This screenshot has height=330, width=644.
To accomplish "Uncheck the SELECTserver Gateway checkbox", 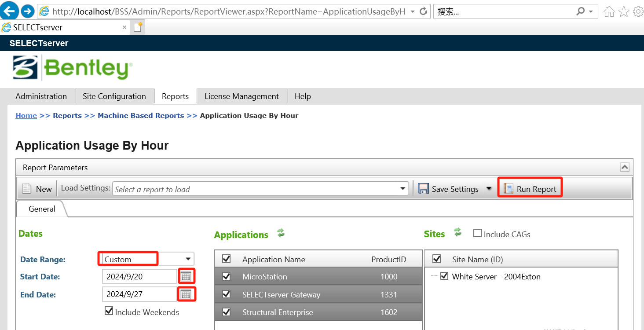I will point(227,294).
